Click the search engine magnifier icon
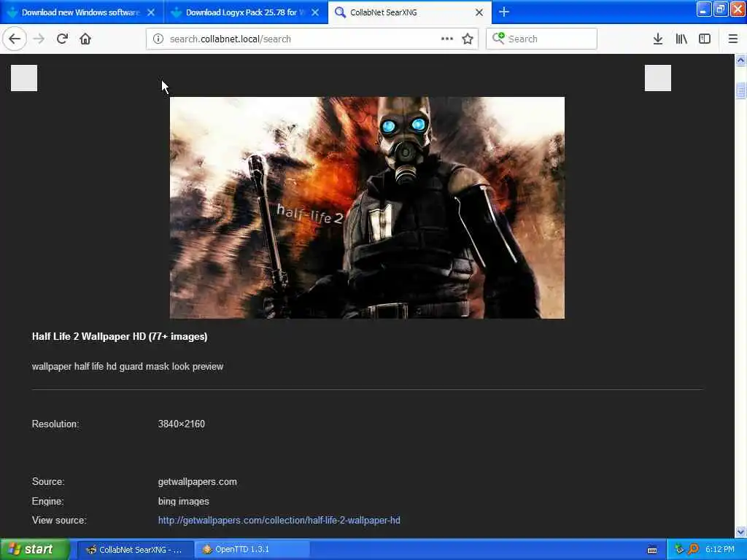The width and height of the screenshot is (747, 560). (498, 38)
